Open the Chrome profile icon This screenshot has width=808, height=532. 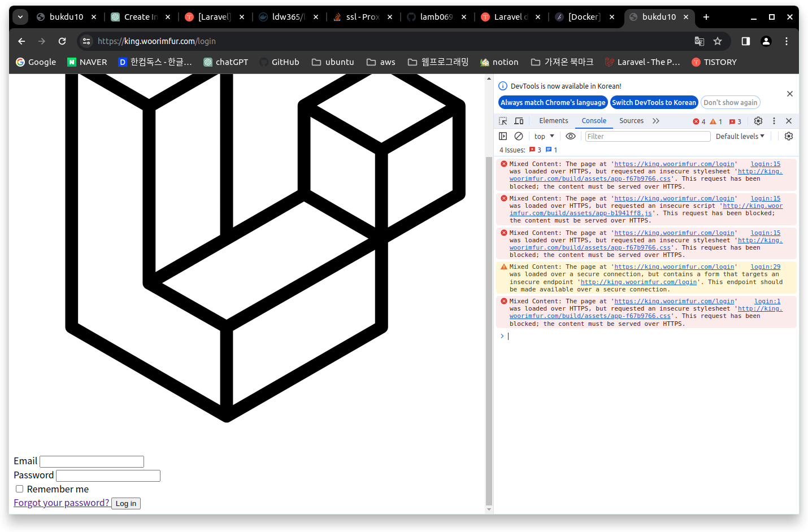(766, 41)
